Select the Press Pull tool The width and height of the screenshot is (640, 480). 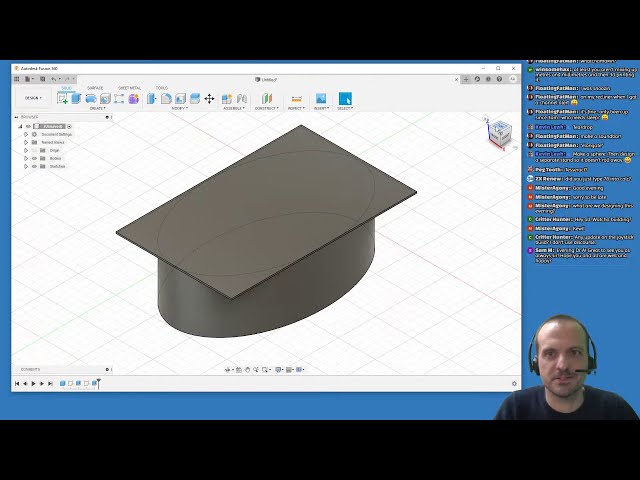(x=151, y=98)
